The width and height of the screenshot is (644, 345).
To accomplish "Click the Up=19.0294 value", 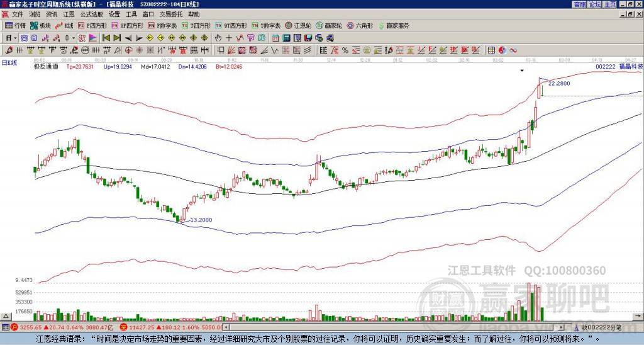I will tap(118, 67).
